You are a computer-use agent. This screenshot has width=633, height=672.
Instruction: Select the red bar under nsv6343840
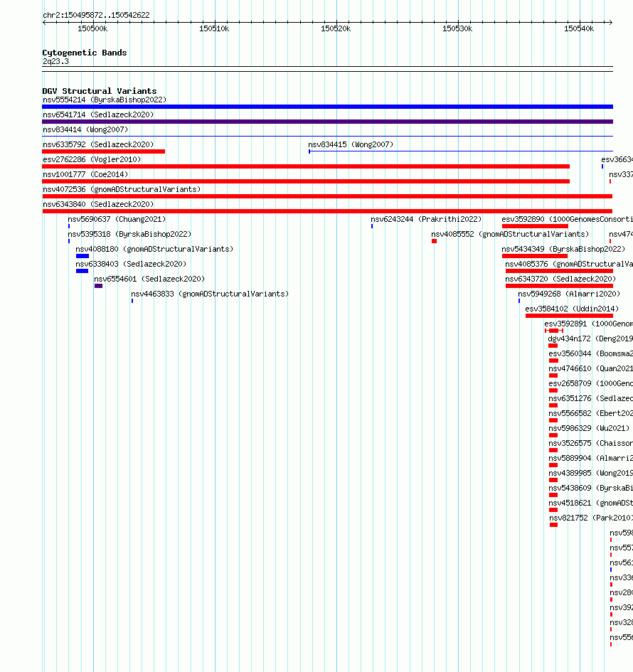(327, 211)
